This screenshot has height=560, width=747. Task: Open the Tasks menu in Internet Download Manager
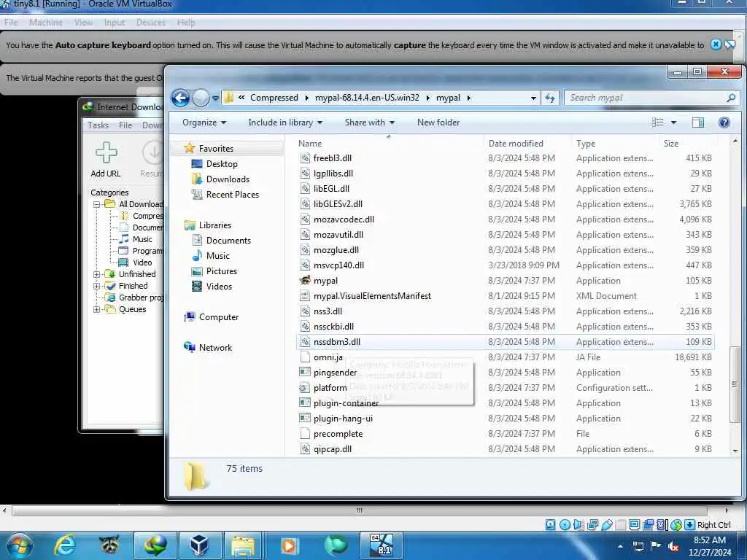coord(98,125)
